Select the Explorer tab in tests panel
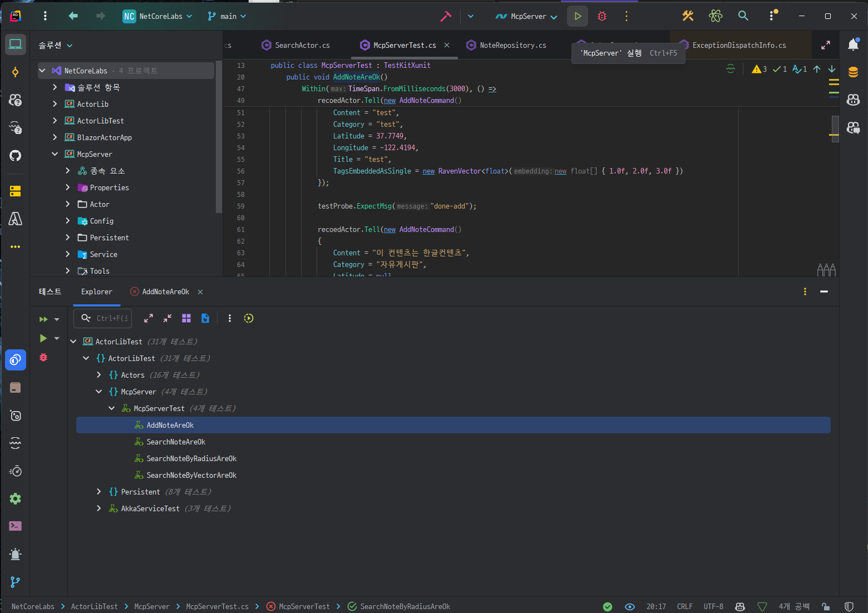This screenshot has height=613, width=868. 96,291
